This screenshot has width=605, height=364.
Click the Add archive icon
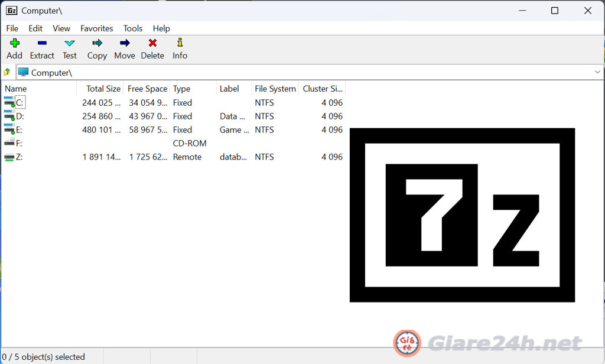(x=14, y=47)
